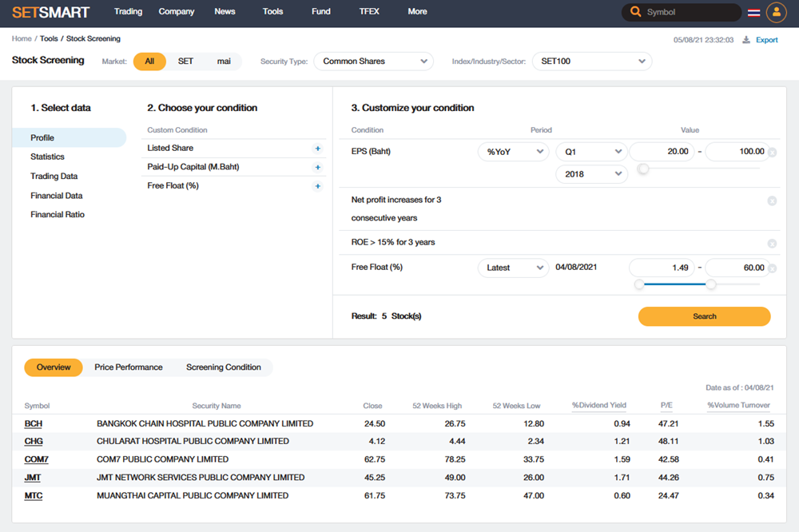This screenshot has height=532, width=799.
Task: Open the MTC symbol link
Action: (x=33, y=496)
